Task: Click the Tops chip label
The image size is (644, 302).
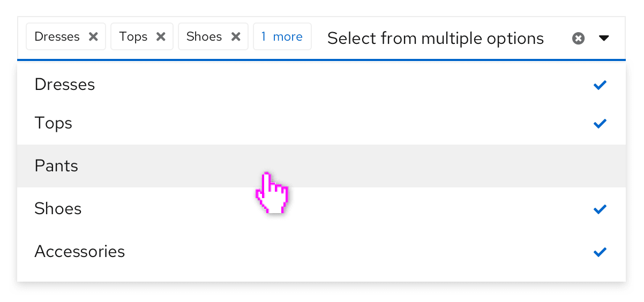Action: point(133,37)
